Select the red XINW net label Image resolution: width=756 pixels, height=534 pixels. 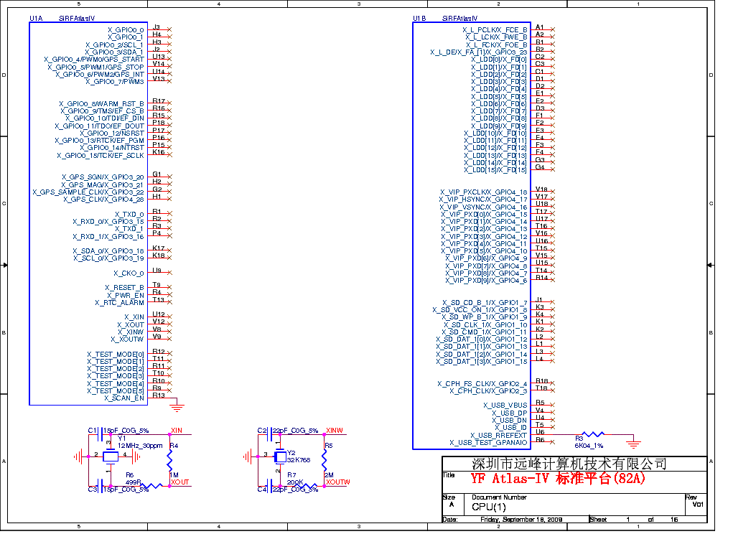pos(334,431)
